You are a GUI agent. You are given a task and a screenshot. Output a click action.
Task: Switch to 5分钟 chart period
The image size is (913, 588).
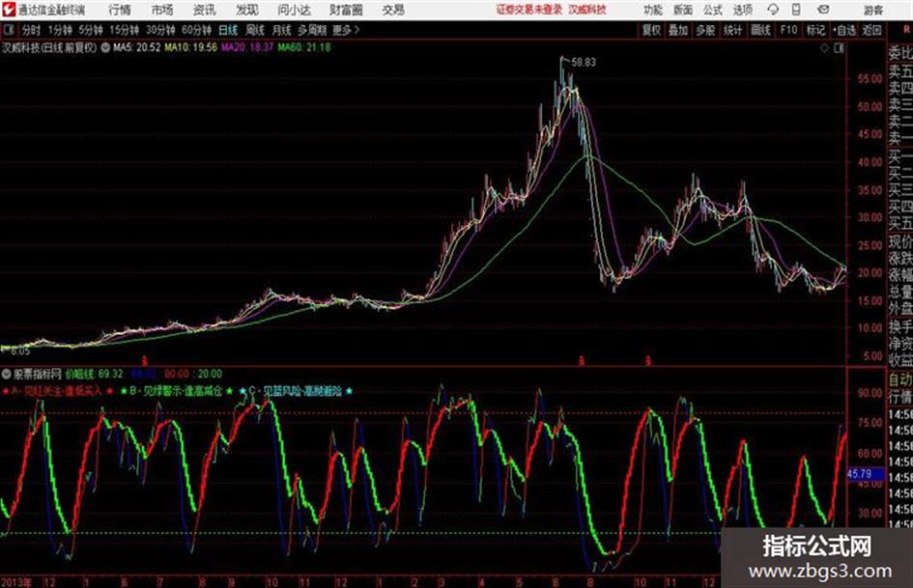[x=90, y=30]
